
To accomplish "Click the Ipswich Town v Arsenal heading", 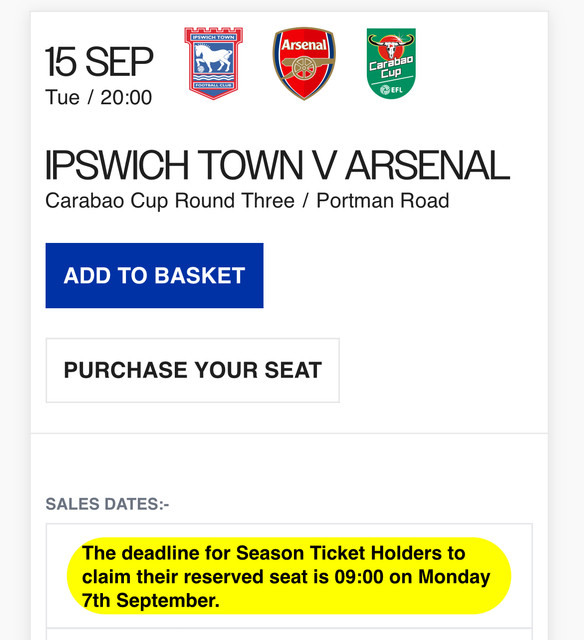I will (x=277, y=165).
